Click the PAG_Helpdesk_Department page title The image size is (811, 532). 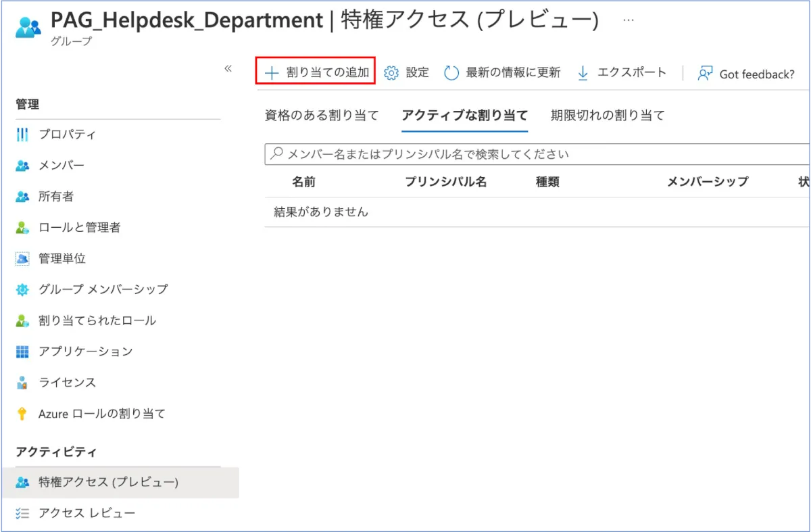coord(187,20)
